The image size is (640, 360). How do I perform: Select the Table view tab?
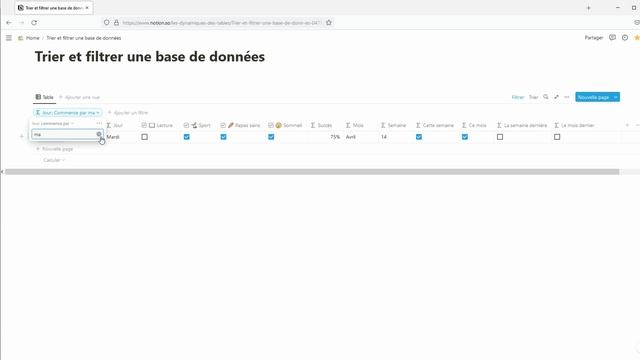coord(44,97)
